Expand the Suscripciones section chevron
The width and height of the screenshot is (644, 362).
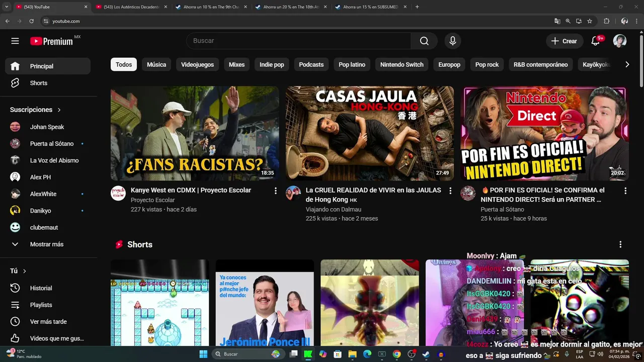click(59, 110)
